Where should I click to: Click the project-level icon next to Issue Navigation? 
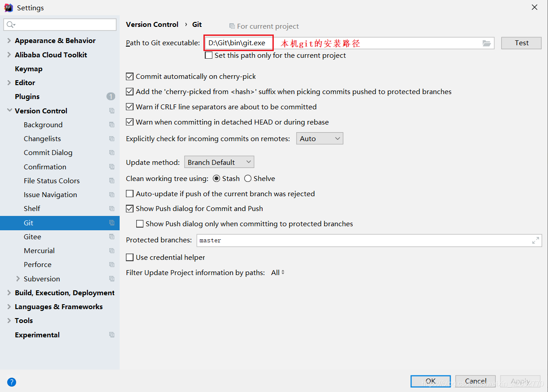tap(112, 195)
